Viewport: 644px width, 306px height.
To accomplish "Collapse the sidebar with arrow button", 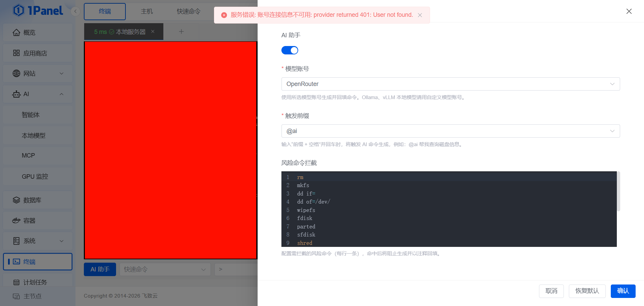I will tap(75, 11).
